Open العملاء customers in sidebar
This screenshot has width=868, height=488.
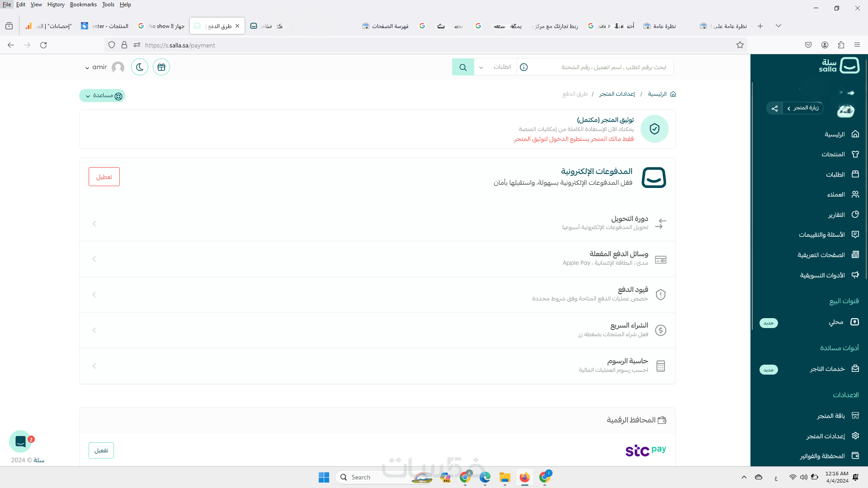point(843,194)
